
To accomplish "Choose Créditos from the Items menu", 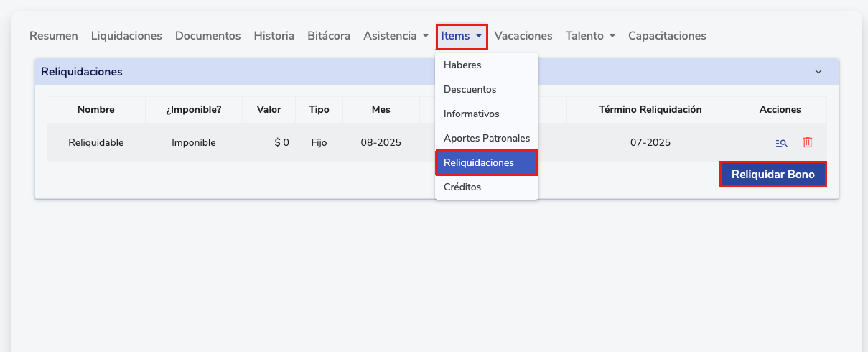I will click(462, 187).
